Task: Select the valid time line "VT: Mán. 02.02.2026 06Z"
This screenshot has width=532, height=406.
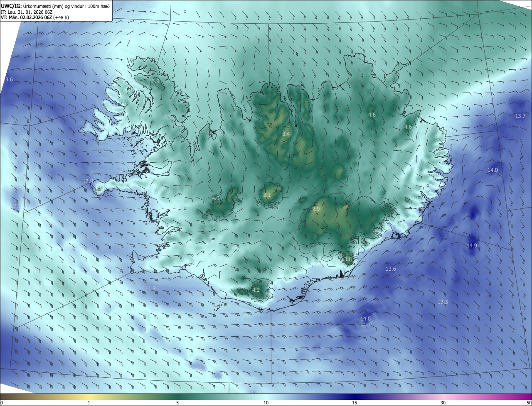Action: 27,17
